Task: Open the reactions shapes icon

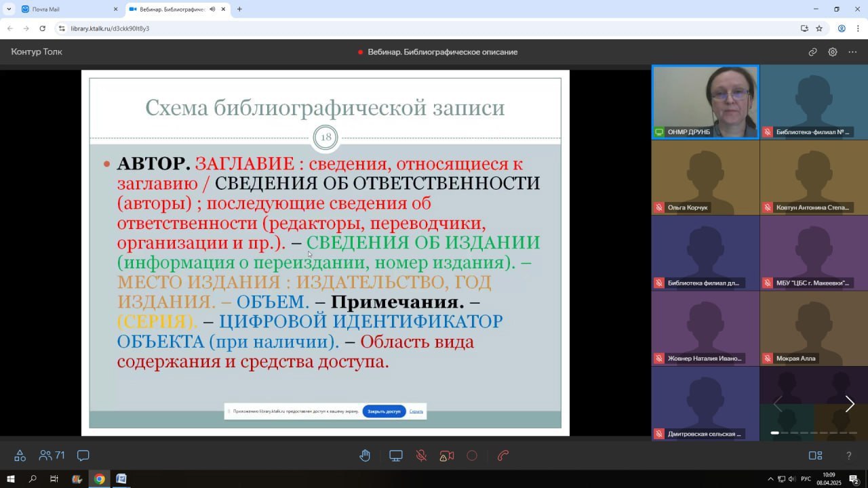Action: pyautogui.click(x=20, y=455)
